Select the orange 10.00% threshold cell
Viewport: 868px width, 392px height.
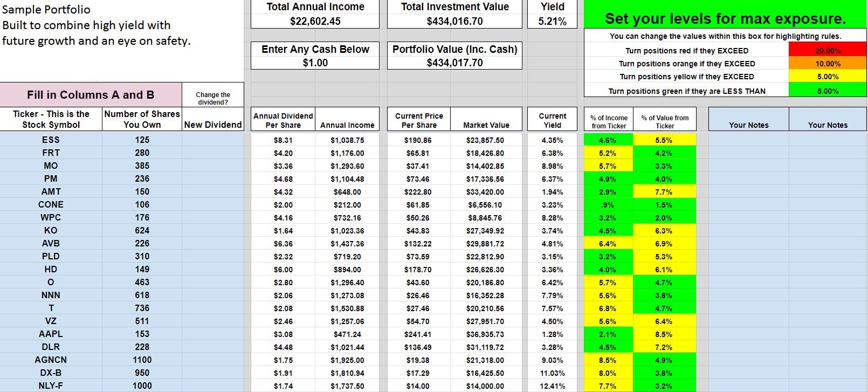(x=828, y=64)
